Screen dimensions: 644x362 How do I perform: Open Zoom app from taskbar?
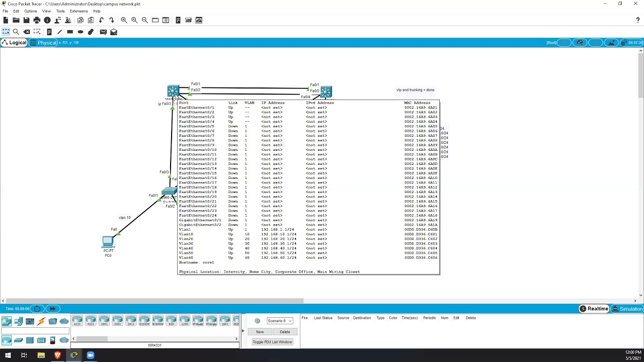tap(91, 355)
